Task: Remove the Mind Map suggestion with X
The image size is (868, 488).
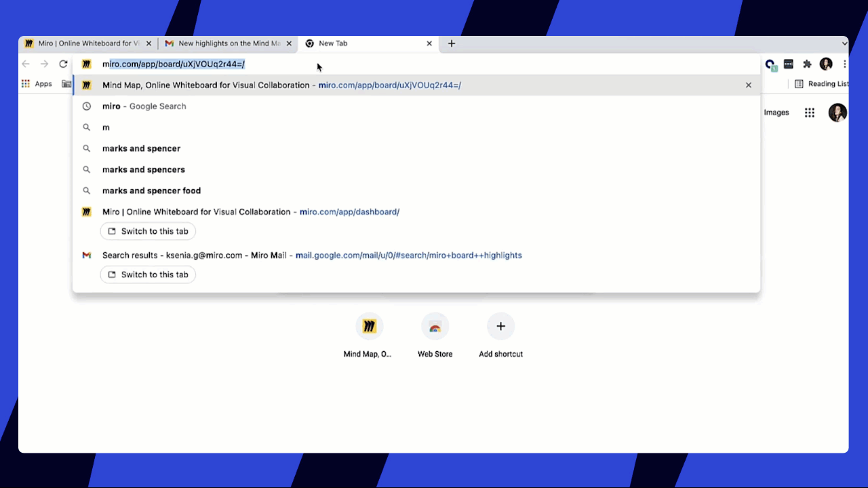Action: click(748, 85)
